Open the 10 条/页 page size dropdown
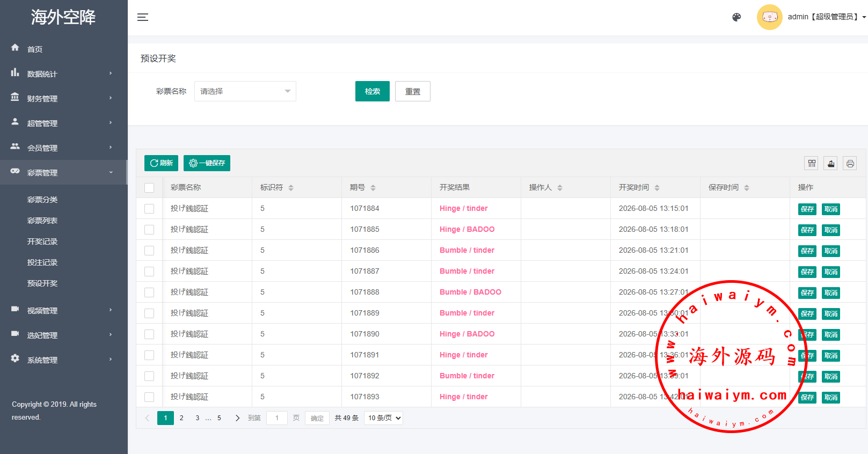This screenshot has width=868, height=454. [x=383, y=418]
